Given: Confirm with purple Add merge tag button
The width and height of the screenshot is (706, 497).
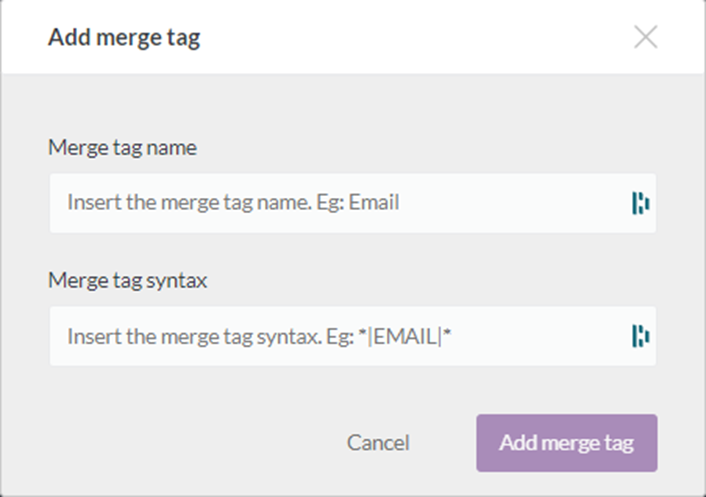Looking at the screenshot, I should [x=567, y=443].
